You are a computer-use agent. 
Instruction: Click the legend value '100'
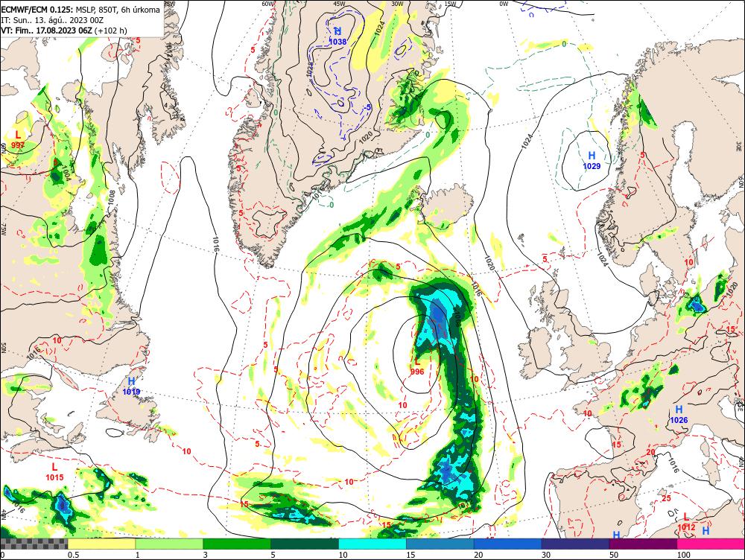tap(683, 555)
